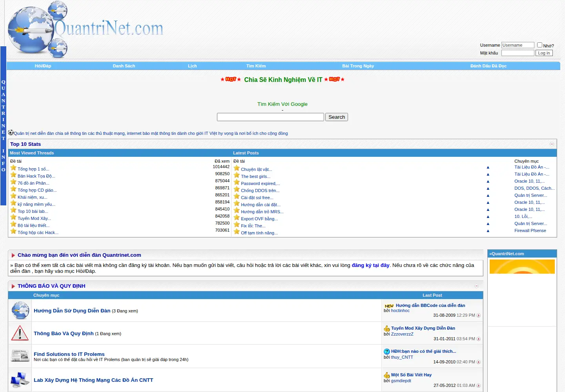This screenshot has width=565, height=392.
Task: Go to last post arrow dated 14-09-2010
Action: click(x=478, y=362)
